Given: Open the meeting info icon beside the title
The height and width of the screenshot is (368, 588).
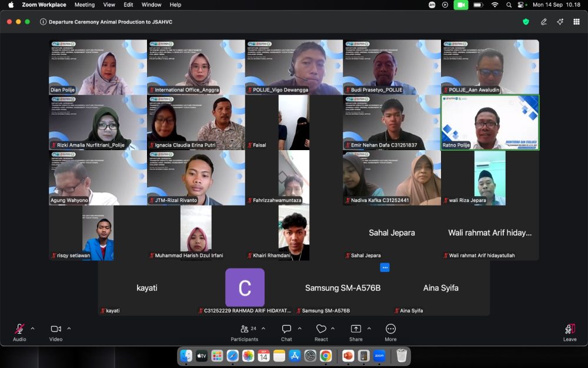Looking at the screenshot, I should click(x=43, y=22).
